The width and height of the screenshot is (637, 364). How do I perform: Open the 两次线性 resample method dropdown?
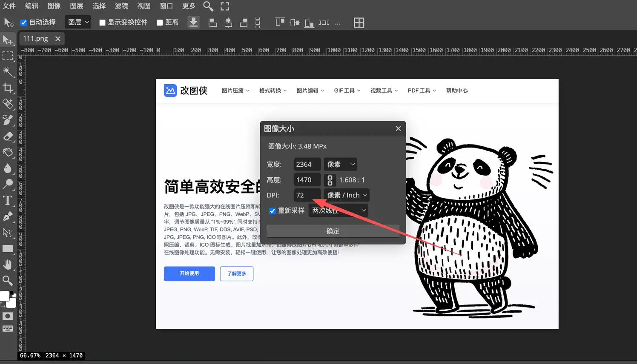(x=338, y=210)
